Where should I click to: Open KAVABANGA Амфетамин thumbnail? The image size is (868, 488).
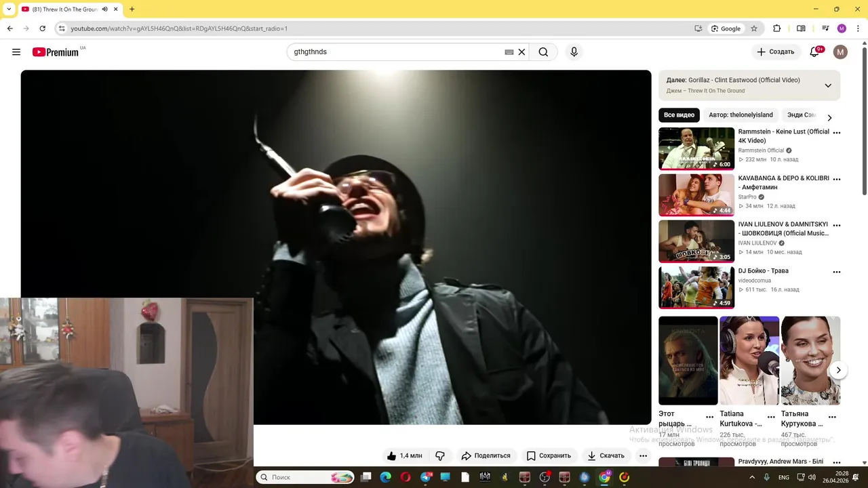[696, 195]
